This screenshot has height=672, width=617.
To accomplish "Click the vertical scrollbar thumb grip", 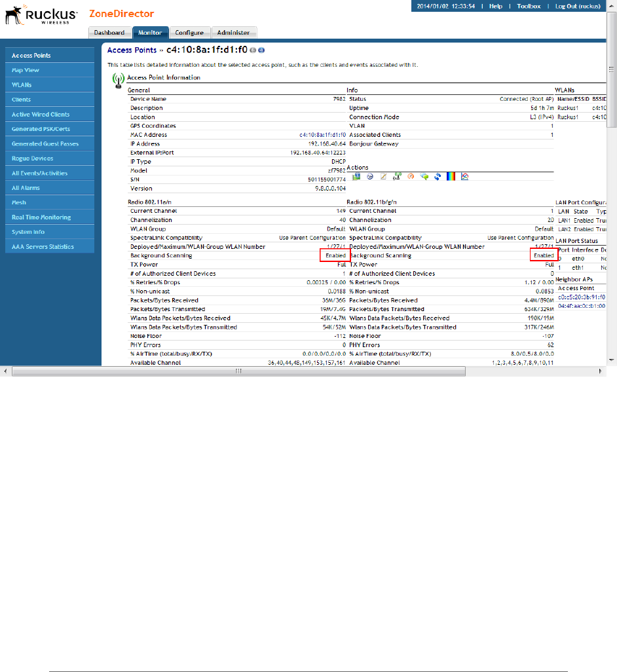I will (611, 69).
